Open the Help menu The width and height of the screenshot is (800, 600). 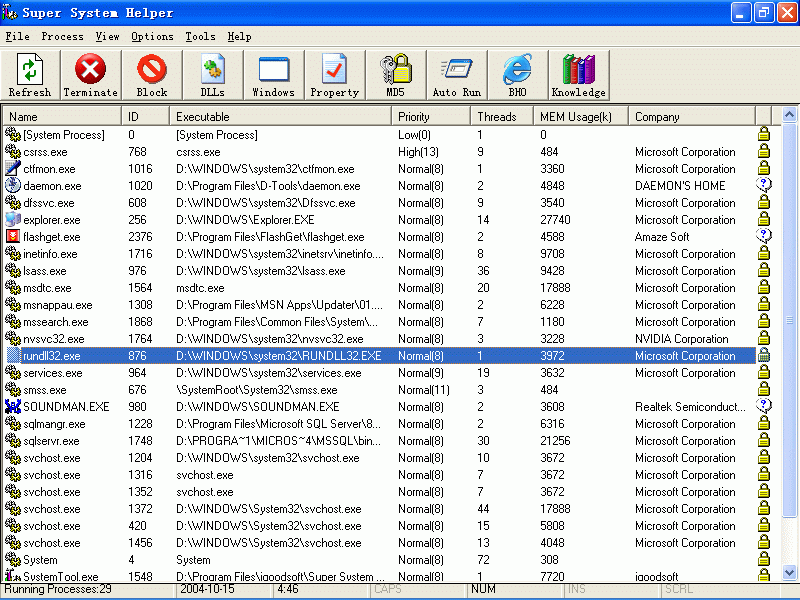pos(239,37)
